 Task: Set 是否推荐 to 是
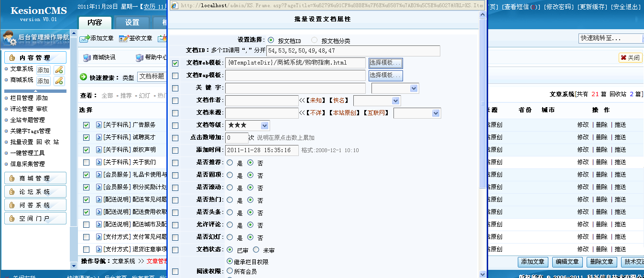(x=230, y=163)
